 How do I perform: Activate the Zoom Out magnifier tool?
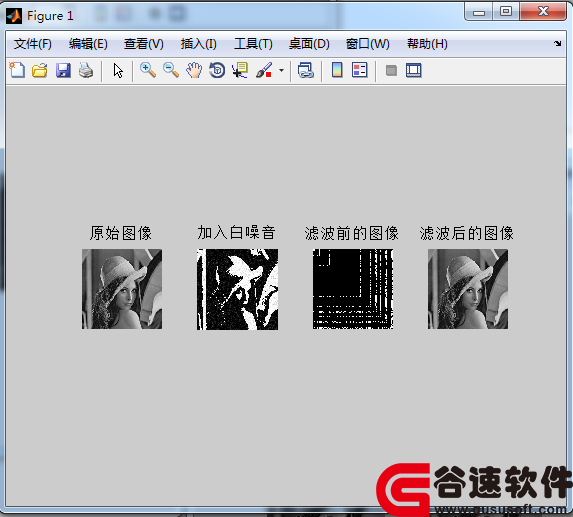point(171,70)
